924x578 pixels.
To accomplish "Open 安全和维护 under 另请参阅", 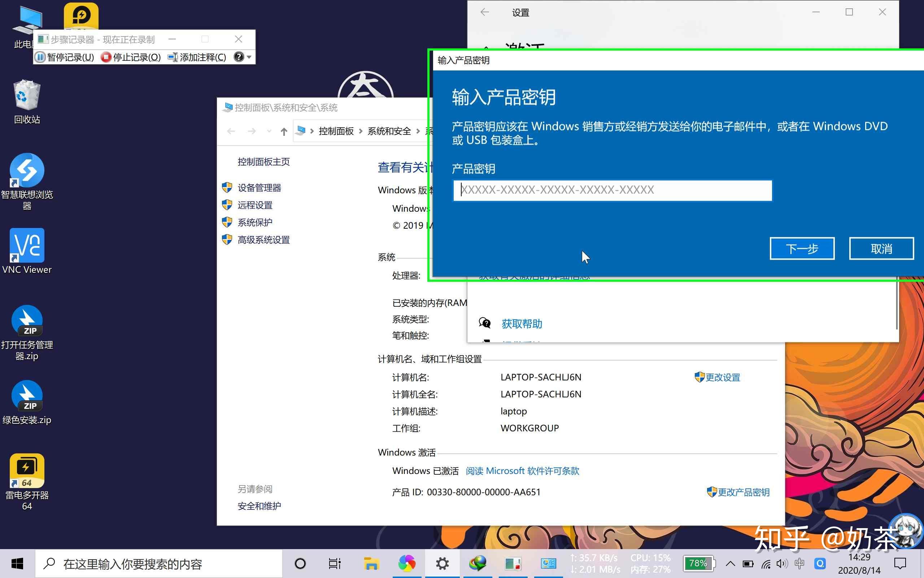I will (259, 506).
